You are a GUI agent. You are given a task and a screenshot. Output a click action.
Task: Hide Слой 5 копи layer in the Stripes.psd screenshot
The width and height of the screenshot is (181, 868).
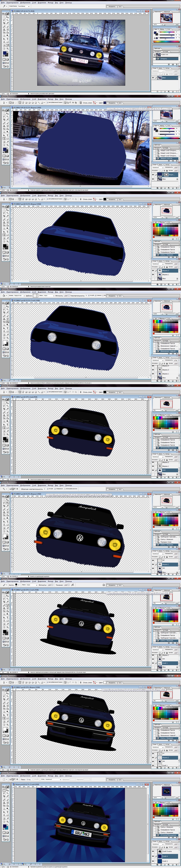153,851
